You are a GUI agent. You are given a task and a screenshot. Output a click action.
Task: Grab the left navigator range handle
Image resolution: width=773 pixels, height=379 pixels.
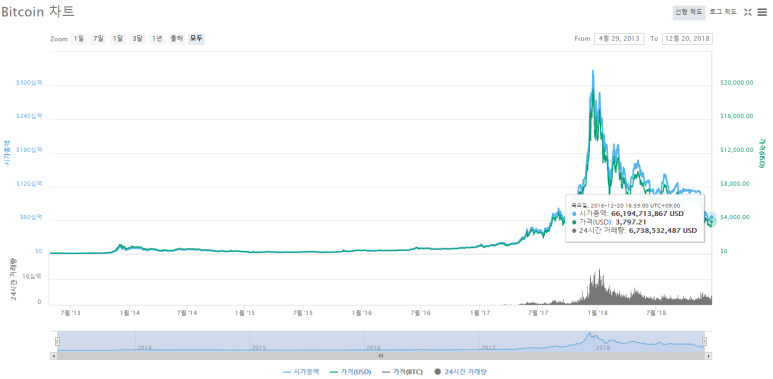click(57, 341)
